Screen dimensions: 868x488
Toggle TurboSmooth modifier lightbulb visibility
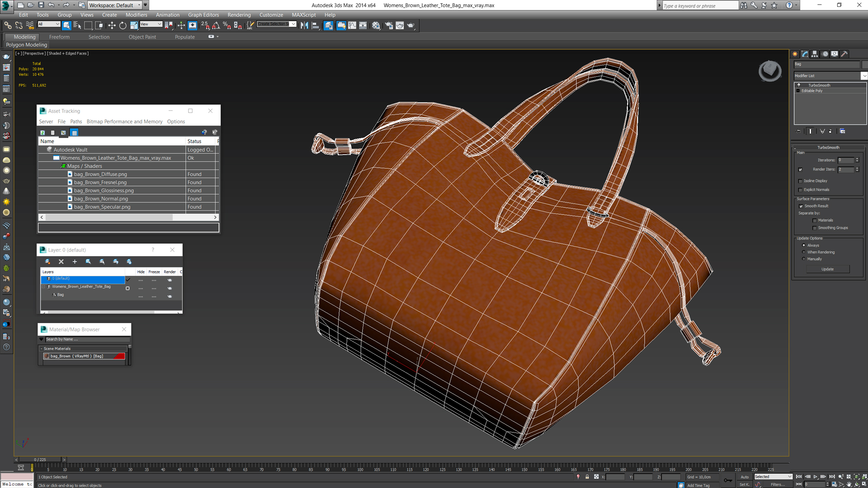click(799, 85)
